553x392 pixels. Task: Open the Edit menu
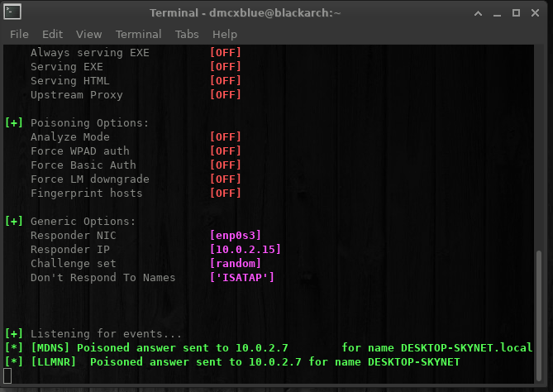click(x=52, y=34)
